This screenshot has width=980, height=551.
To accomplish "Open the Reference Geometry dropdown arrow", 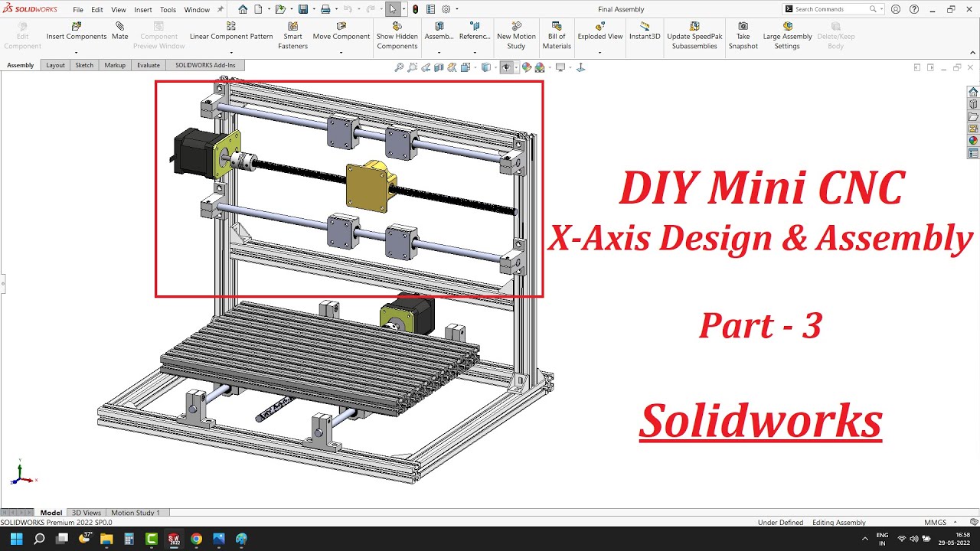I will point(475,53).
